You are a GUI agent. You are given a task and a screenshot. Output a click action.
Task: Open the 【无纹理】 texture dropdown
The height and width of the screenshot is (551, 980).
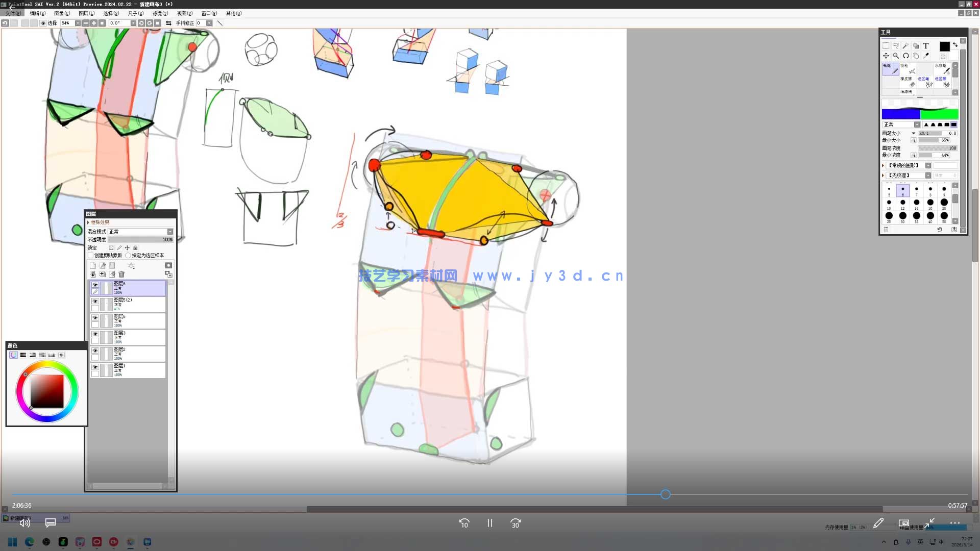[928, 176]
